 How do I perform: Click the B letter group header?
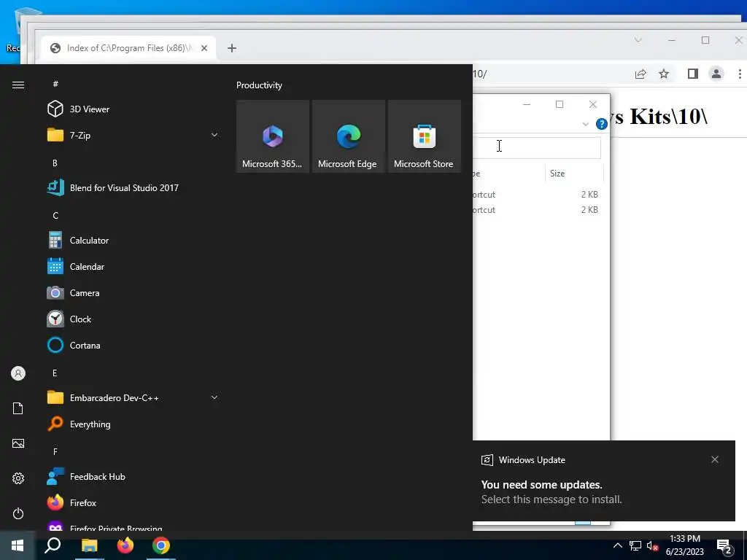click(x=55, y=163)
